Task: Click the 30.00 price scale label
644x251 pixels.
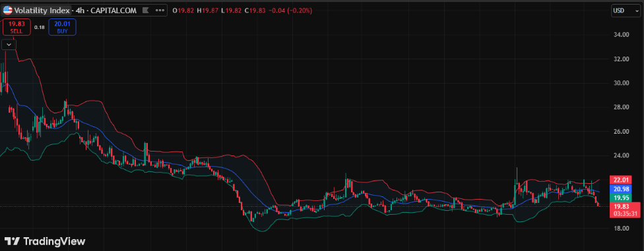Action: (621, 83)
